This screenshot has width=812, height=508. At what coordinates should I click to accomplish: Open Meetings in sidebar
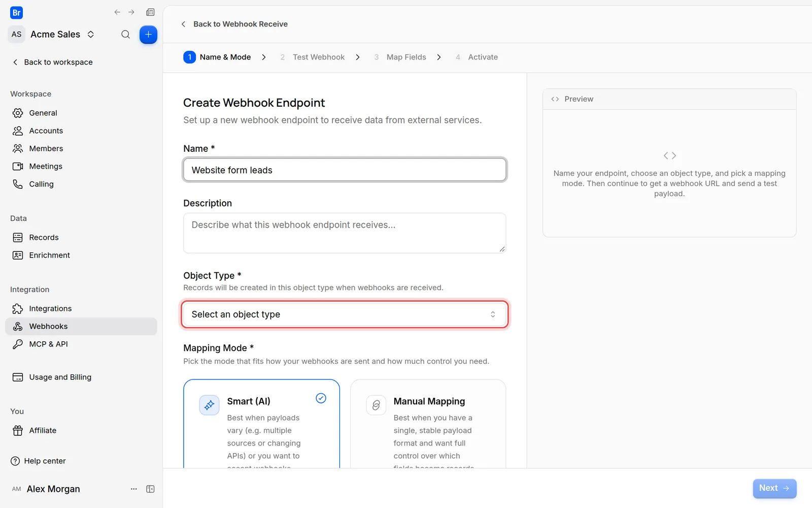click(x=81, y=166)
